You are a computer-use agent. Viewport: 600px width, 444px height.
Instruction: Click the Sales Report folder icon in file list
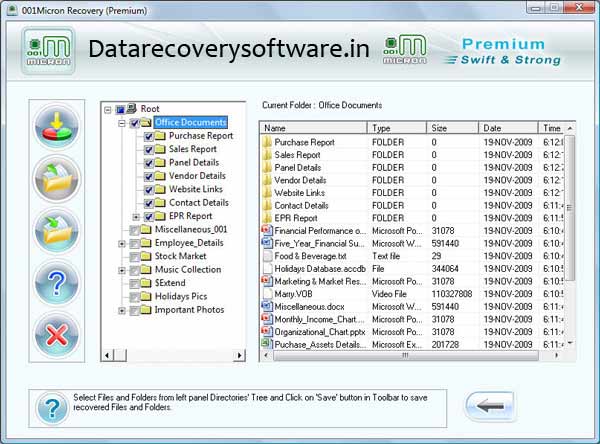click(x=267, y=155)
